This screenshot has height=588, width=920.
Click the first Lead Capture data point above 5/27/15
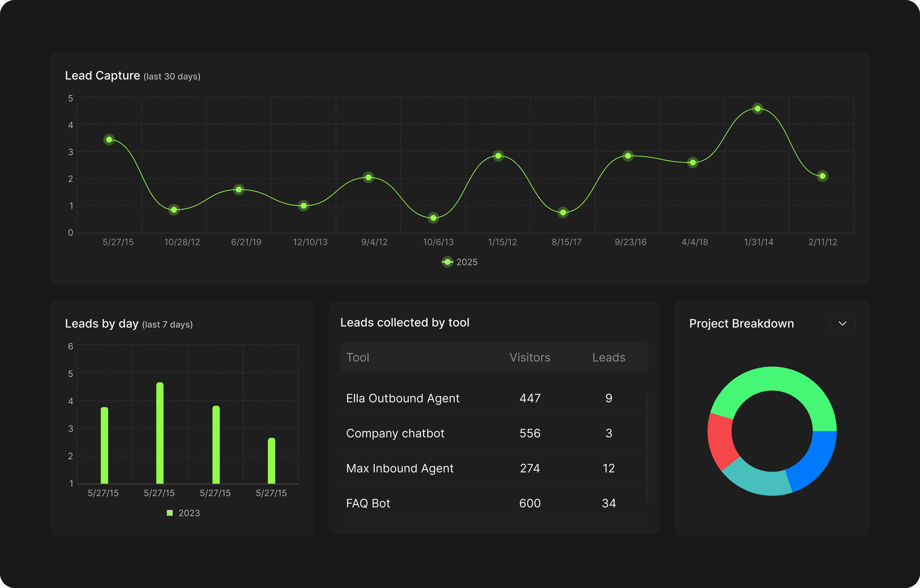click(x=109, y=140)
